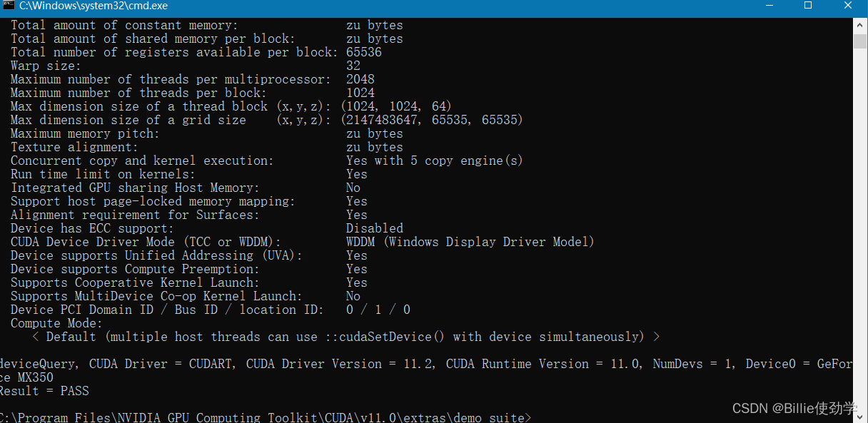The width and height of the screenshot is (868, 423).
Task: Click the vertical scrollbar thumb
Action: pos(860,40)
